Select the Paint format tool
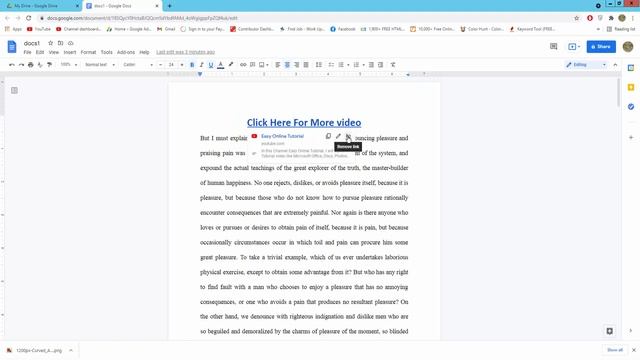 click(x=49, y=65)
